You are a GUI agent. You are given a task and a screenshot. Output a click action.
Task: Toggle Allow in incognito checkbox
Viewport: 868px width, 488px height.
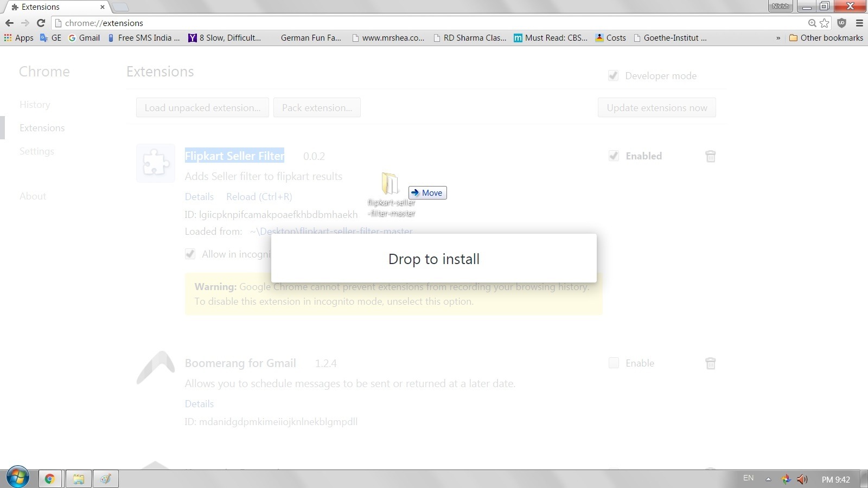coord(190,254)
